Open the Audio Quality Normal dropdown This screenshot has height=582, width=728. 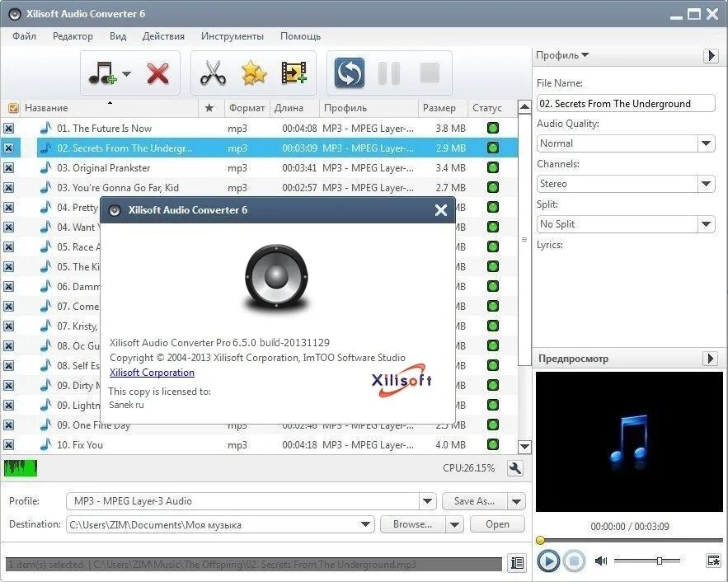[x=707, y=143]
